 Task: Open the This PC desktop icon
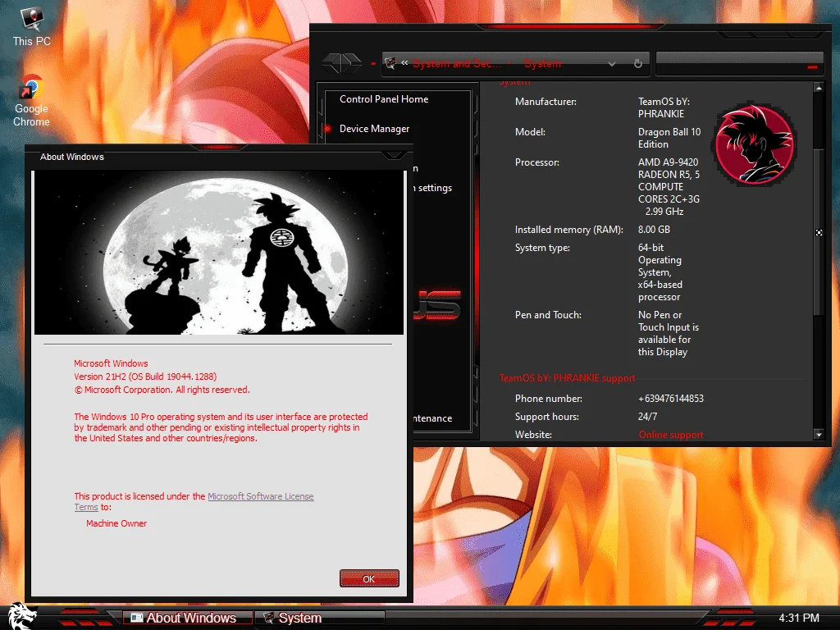click(x=32, y=27)
